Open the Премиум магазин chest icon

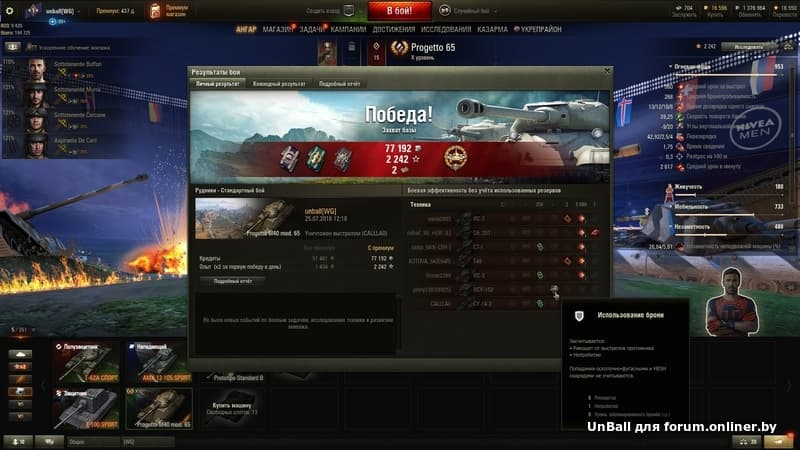[x=155, y=11]
